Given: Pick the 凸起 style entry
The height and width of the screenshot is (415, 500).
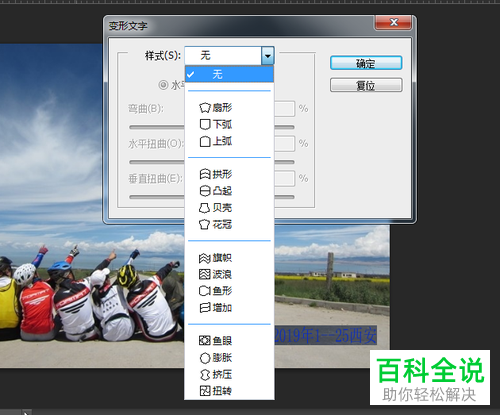Looking at the screenshot, I should 229,191.
